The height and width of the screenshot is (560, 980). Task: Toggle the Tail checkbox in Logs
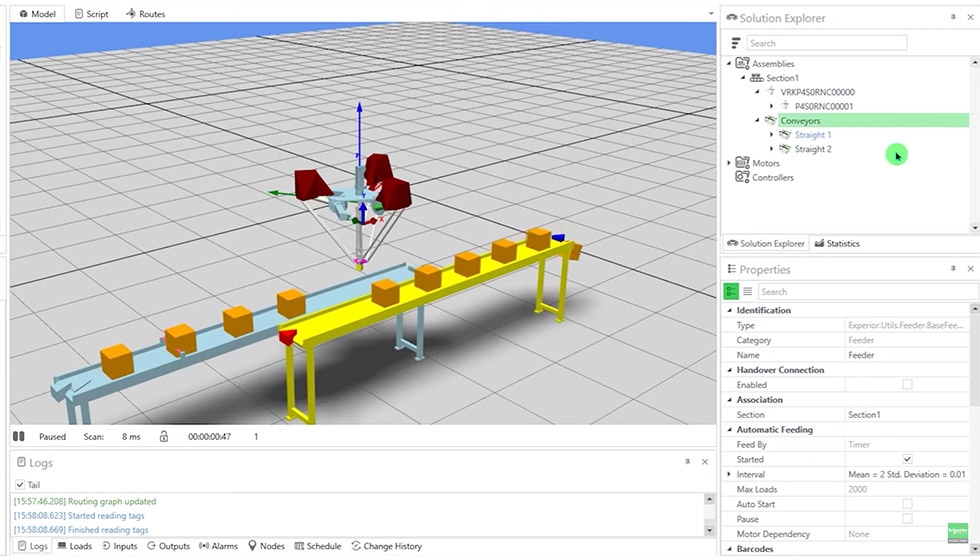pos(20,484)
